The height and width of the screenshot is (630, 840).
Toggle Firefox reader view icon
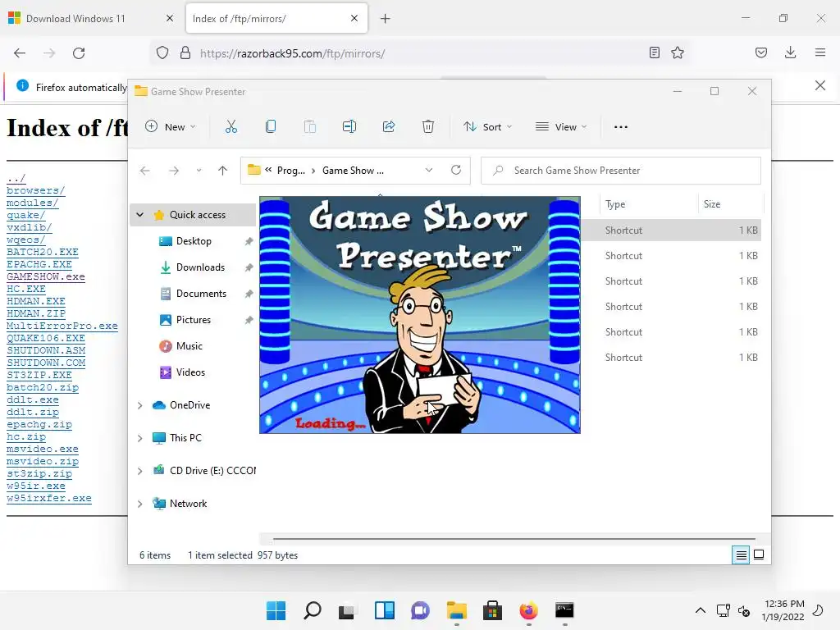(654, 52)
